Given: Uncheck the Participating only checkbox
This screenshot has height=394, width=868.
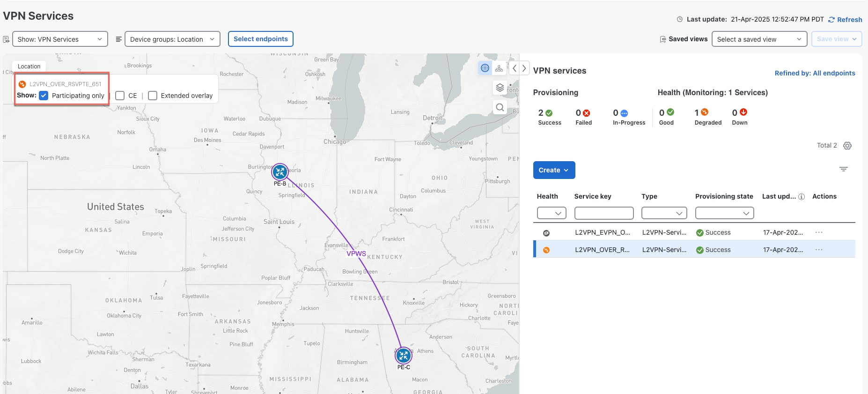Looking at the screenshot, I should coord(44,96).
